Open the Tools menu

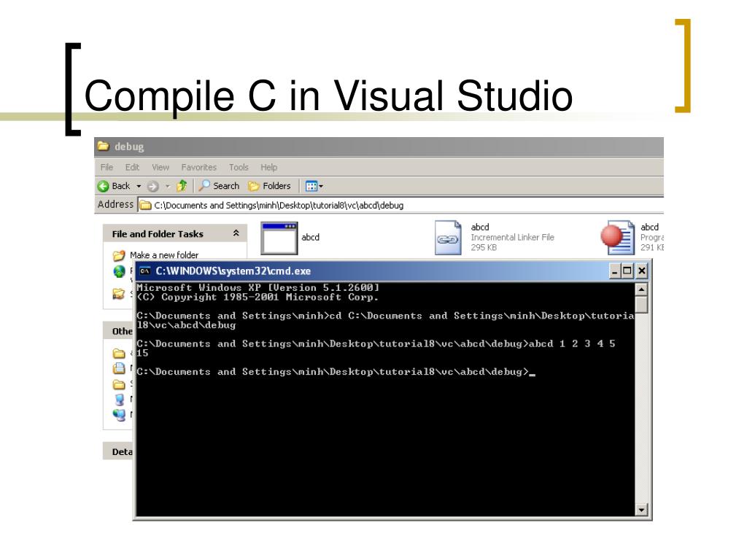pyautogui.click(x=239, y=167)
